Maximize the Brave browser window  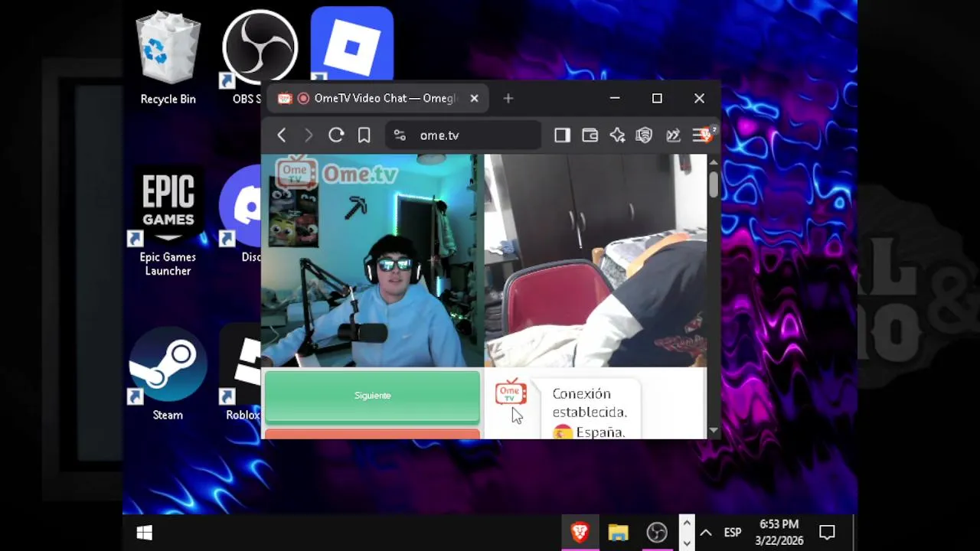(657, 98)
